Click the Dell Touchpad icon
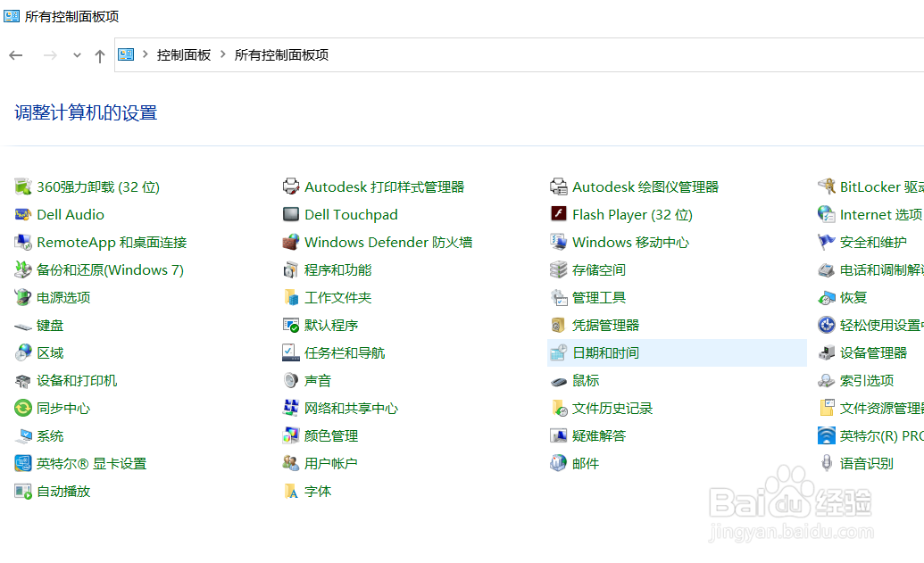Screen dimensions: 924x563 point(291,214)
